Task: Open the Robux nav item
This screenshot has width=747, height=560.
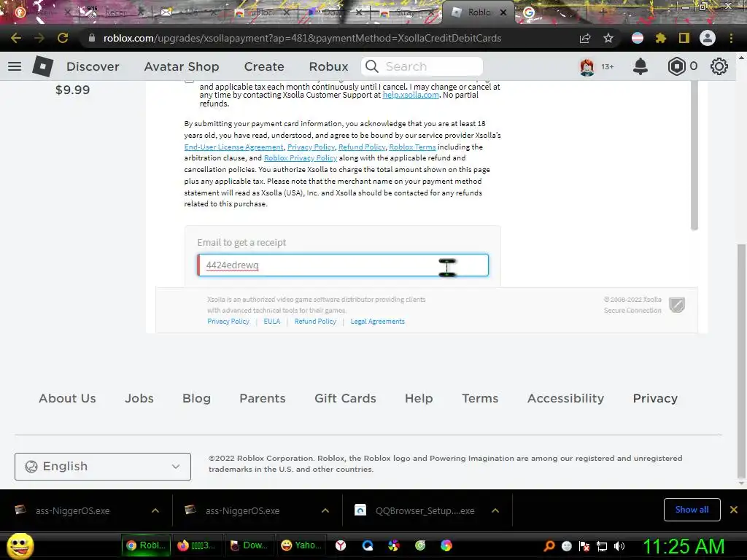Action: (328, 66)
